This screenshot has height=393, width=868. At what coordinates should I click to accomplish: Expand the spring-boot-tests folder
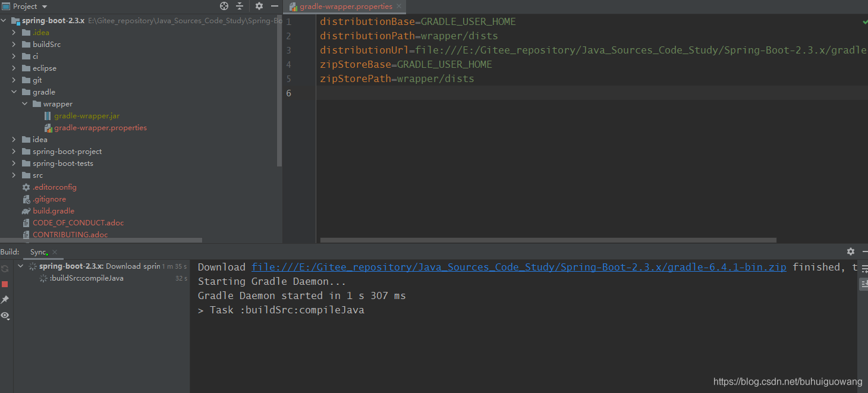14,164
